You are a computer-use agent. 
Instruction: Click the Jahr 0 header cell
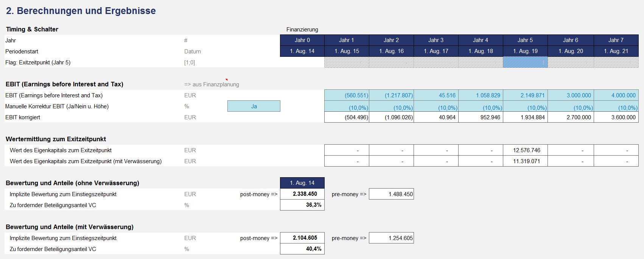(302, 40)
